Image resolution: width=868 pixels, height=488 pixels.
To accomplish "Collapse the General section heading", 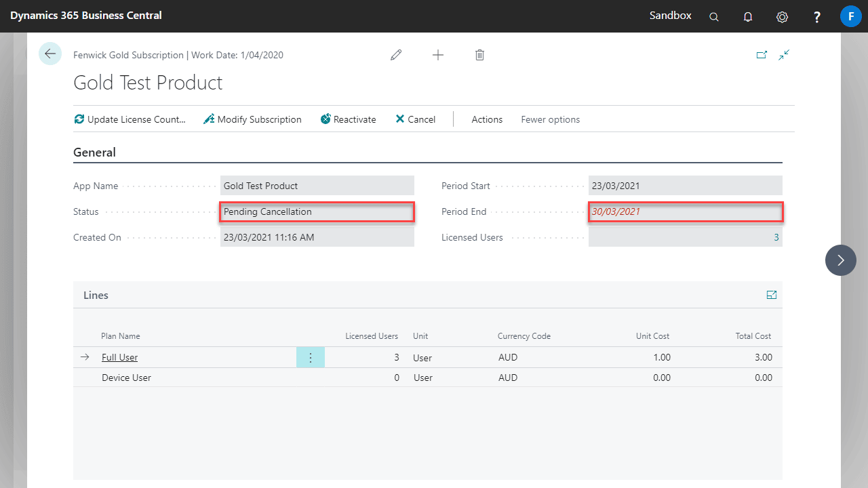I will (x=94, y=152).
